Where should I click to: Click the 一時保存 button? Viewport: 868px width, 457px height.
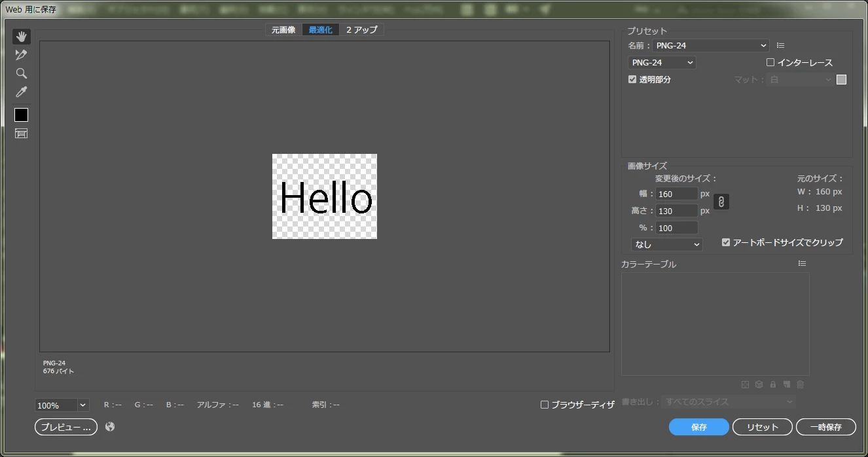point(826,427)
